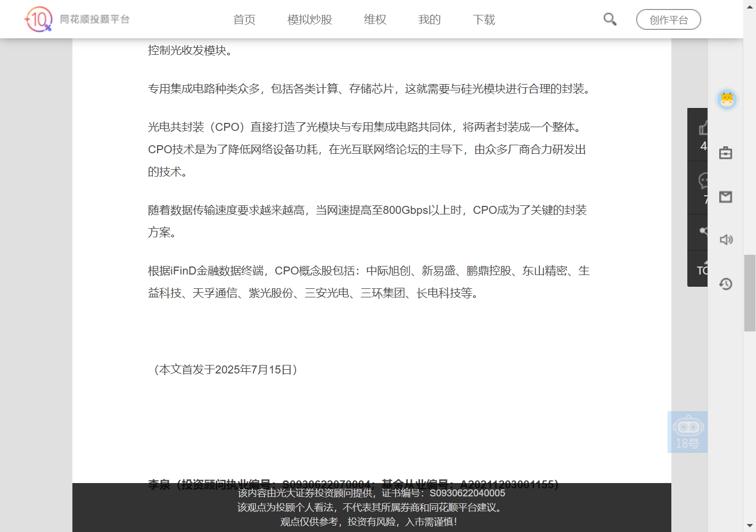Click the page vertical scrollbar thumb
The image size is (756, 532).
pos(750,293)
